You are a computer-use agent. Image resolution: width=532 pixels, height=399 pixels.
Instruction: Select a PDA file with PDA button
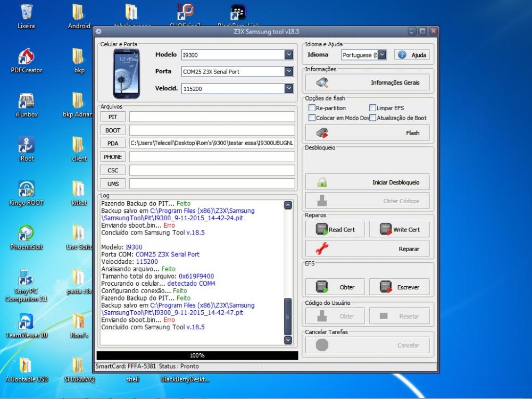pyautogui.click(x=113, y=143)
